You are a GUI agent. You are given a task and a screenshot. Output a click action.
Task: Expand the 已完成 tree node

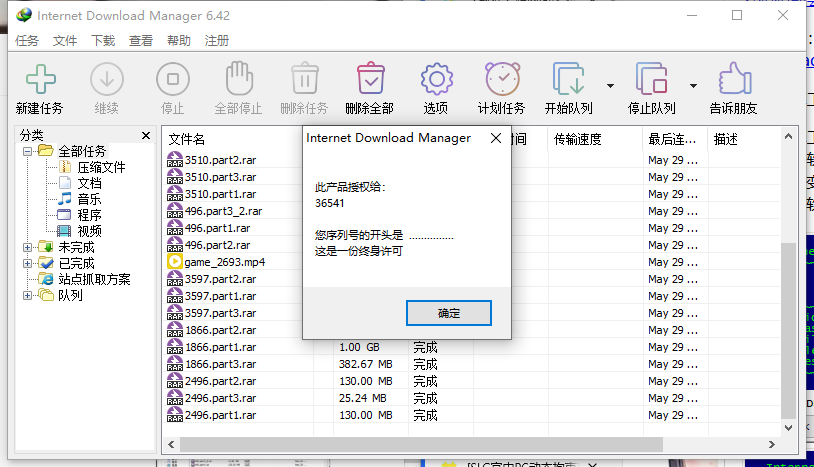point(28,264)
